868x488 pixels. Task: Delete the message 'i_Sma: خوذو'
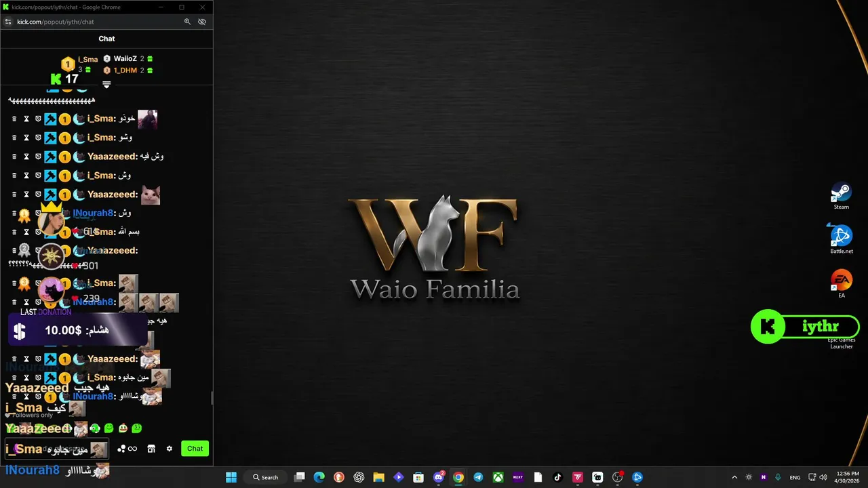tap(14, 119)
